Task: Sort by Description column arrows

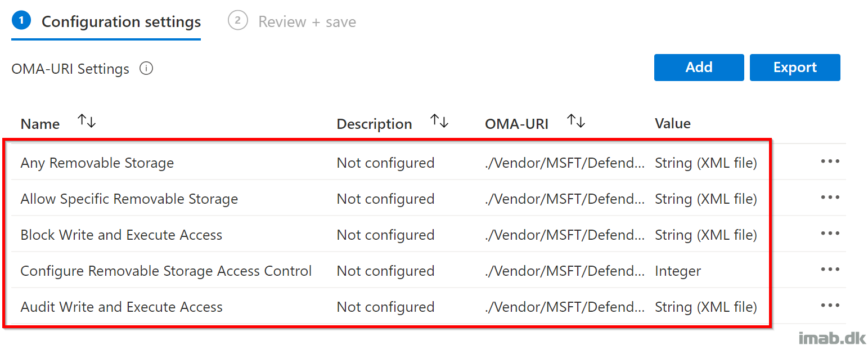Action: (x=439, y=121)
